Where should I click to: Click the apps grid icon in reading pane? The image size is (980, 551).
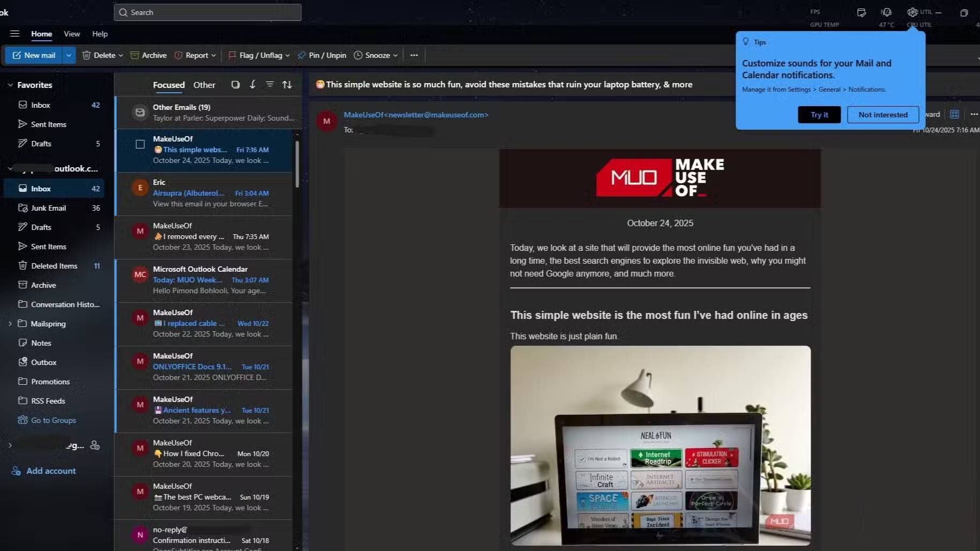(x=954, y=114)
